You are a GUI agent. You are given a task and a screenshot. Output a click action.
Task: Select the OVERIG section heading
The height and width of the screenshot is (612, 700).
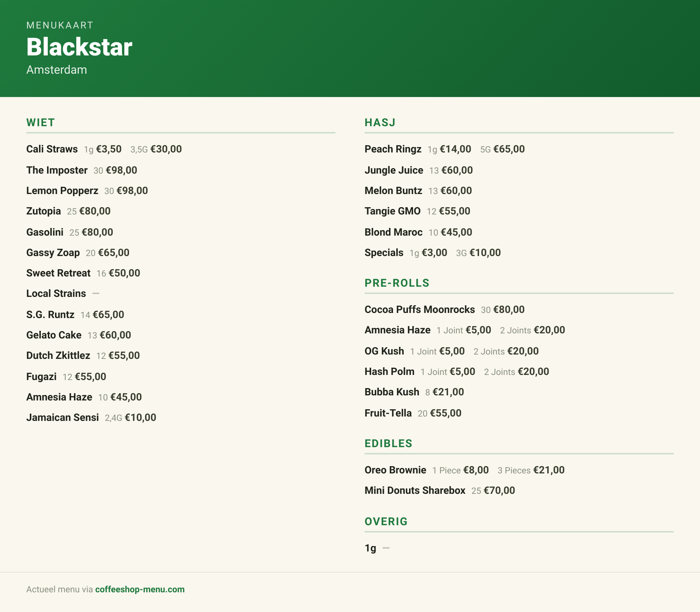pyautogui.click(x=386, y=522)
